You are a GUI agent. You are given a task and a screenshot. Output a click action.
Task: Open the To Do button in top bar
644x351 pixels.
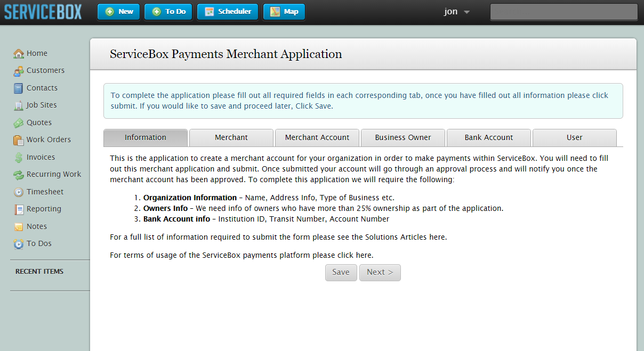pos(168,12)
